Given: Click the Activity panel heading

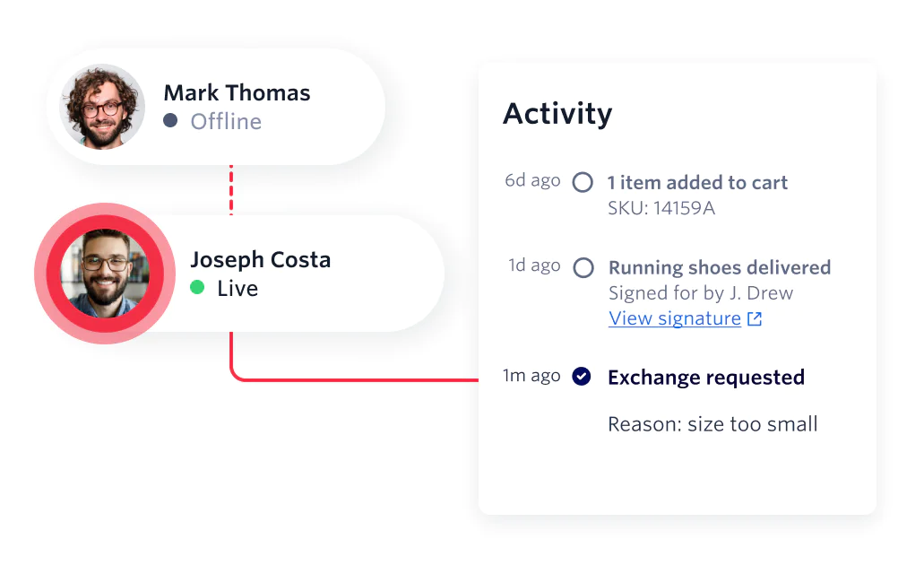Looking at the screenshot, I should [x=557, y=114].
